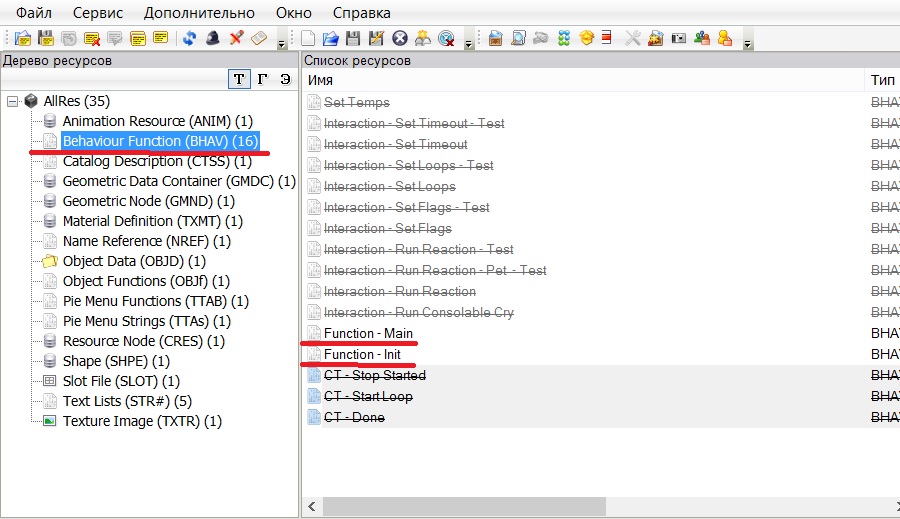Click the blank new file icon
The width and height of the screenshot is (900, 519).
(x=309, y=38)
